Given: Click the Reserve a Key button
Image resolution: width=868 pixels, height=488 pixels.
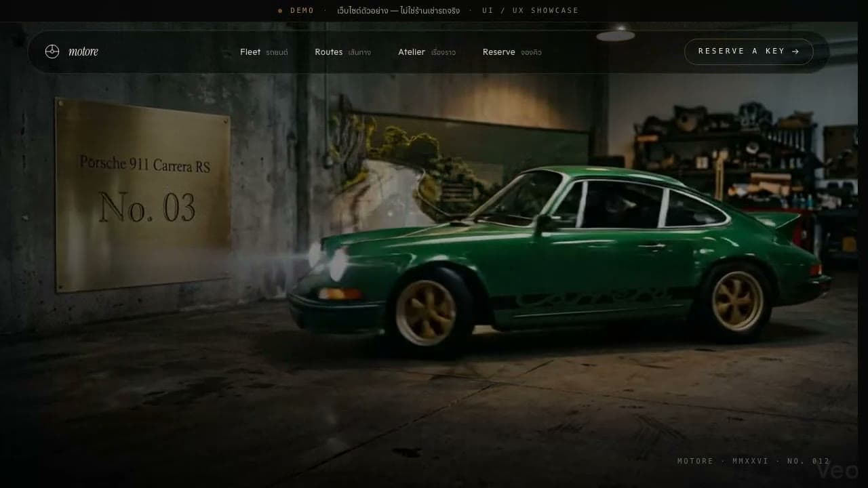Looking at the screenshot, I should pos(749,52).
